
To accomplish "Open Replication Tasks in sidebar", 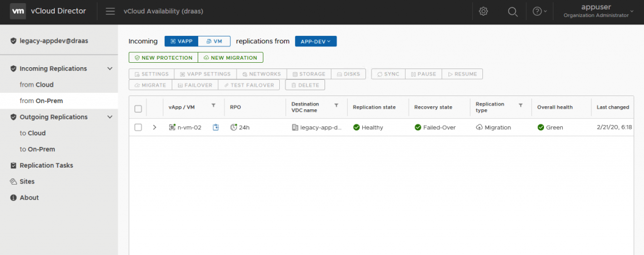I will tap(46, 165).
